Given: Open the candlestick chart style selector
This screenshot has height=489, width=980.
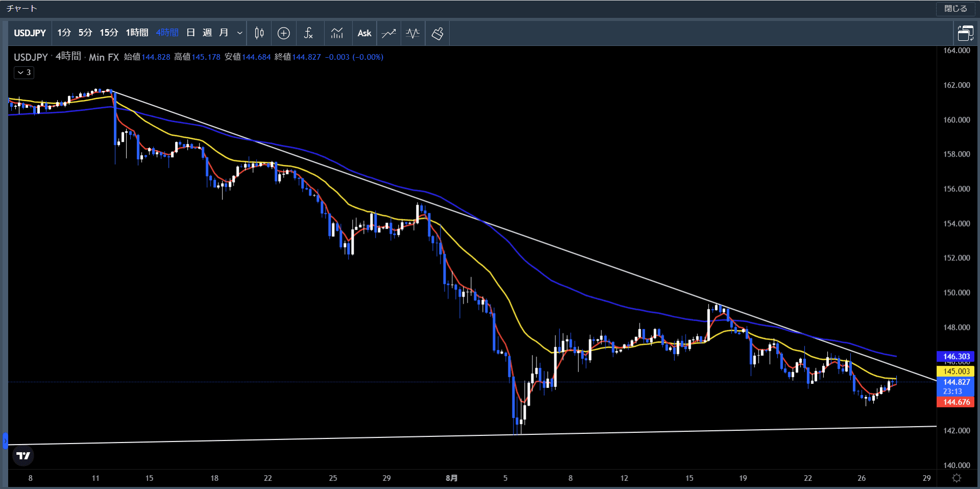Looking at the screenshot, I should tap(259, 33).
